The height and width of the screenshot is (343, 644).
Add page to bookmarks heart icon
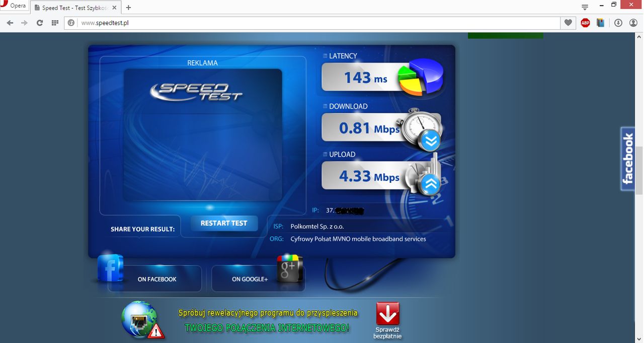(x=568, y=23)
